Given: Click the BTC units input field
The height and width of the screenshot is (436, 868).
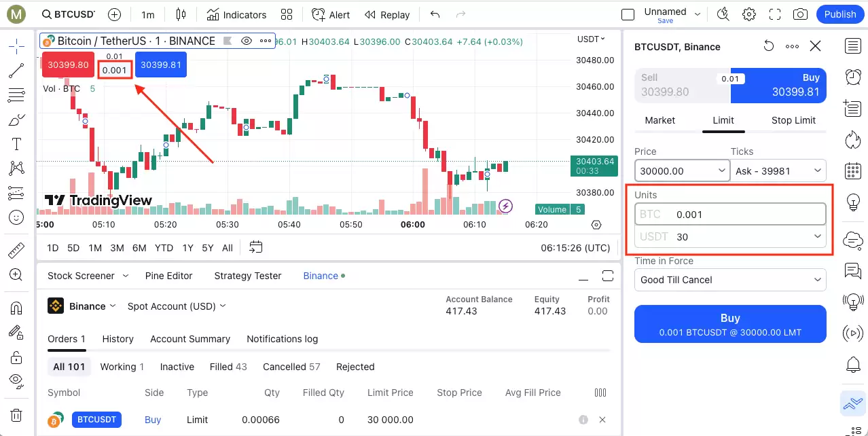Looking at the screenshot, I should [730, 214].
